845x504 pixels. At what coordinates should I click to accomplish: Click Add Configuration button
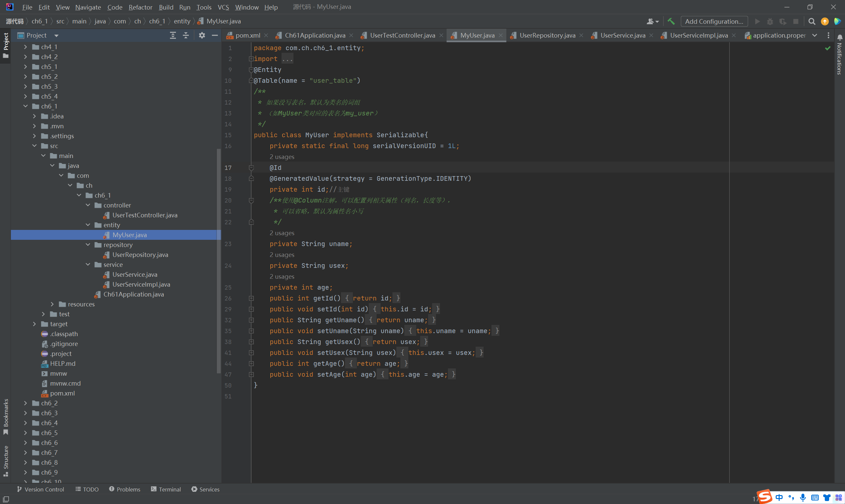(714, 21)
